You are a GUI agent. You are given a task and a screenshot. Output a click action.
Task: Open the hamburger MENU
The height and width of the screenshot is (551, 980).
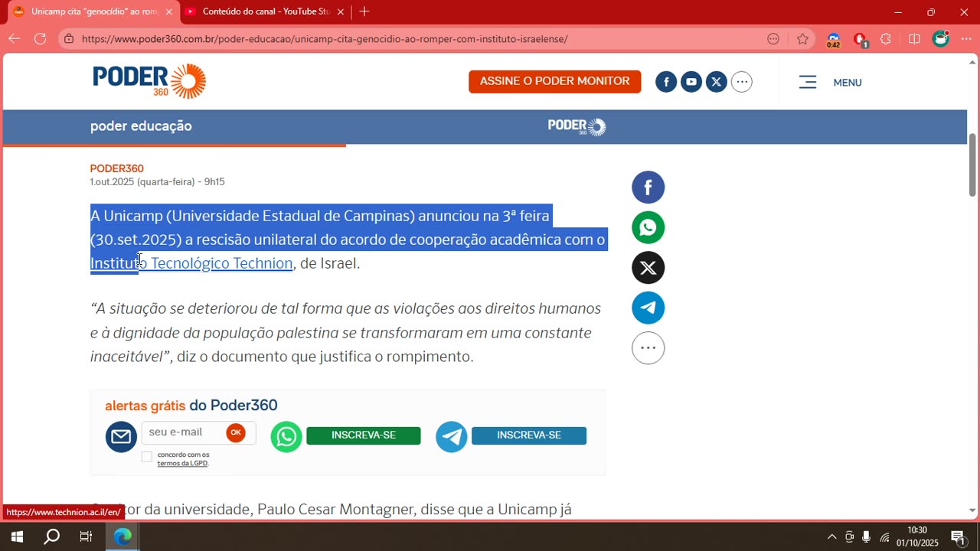pos(831,82)
